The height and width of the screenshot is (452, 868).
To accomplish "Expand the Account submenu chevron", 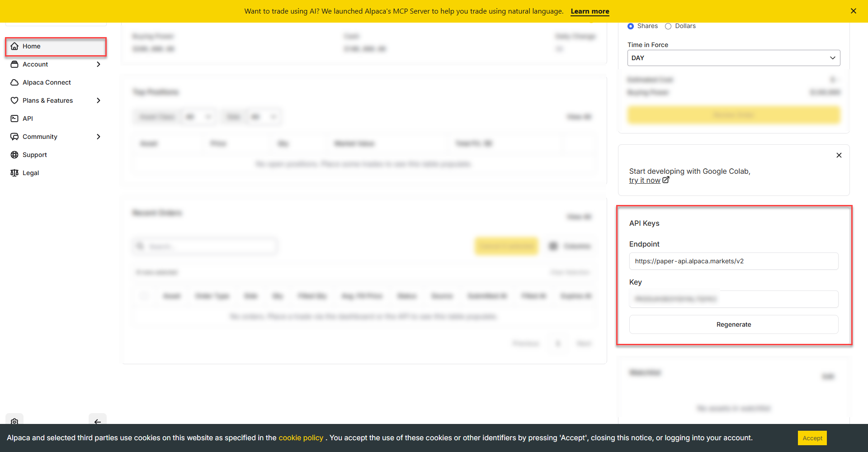I will click(99, 64).
